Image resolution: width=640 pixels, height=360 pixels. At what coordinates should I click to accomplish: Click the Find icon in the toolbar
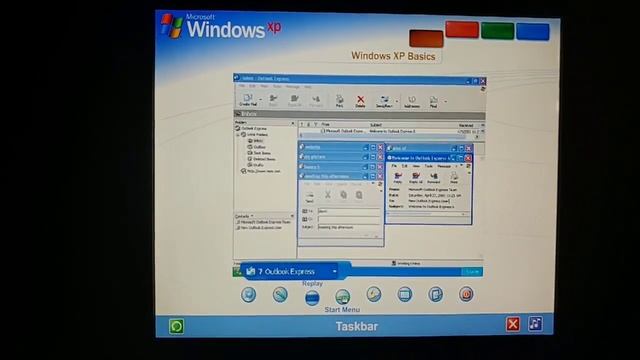(x=433, y=102)
